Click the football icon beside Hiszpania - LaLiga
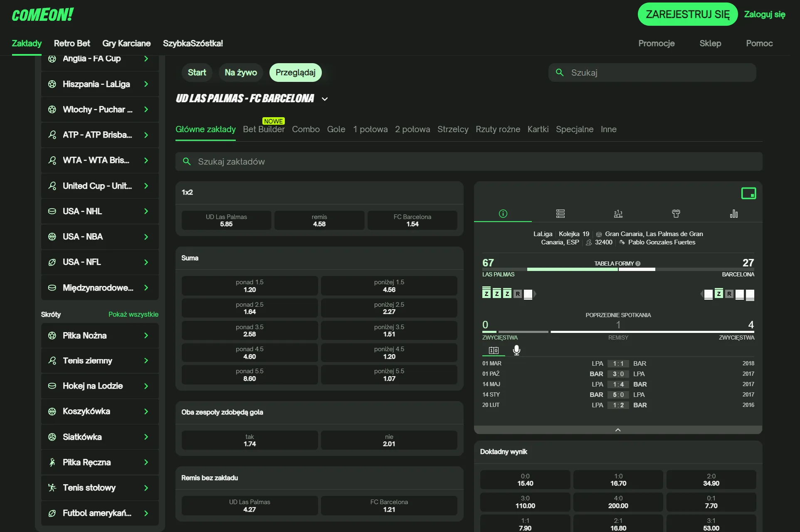800x532 pixels. click(x=52, y=84)
